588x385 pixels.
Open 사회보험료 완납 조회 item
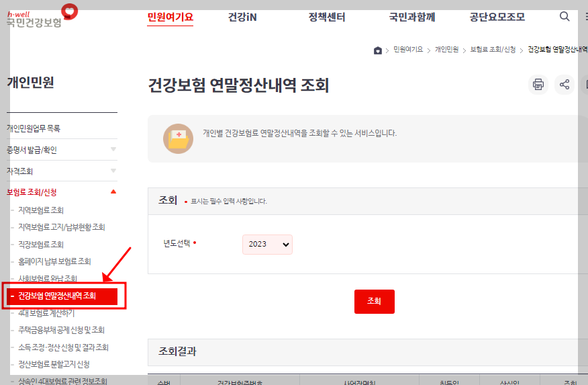point(48,278)
